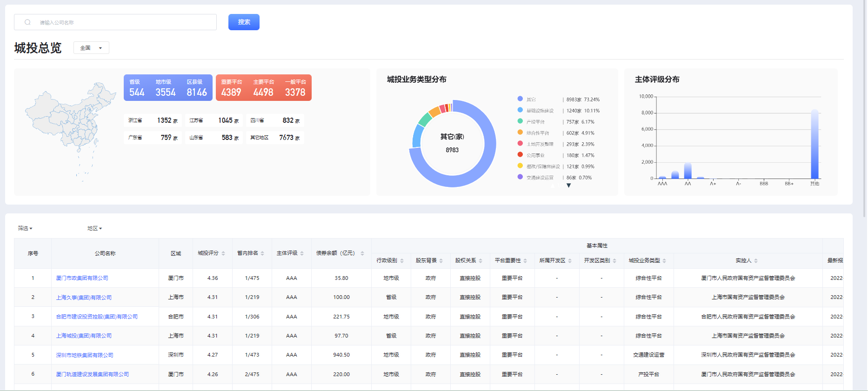
Task: Click the blue 搜索 button
Action: pyautogui.click(x=244, y=22)
